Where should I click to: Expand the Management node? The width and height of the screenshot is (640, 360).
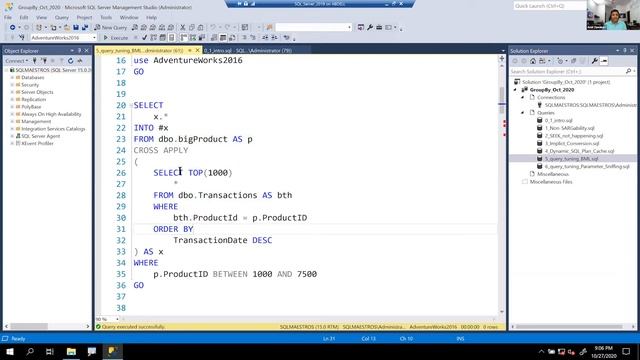tap(12, 121)
